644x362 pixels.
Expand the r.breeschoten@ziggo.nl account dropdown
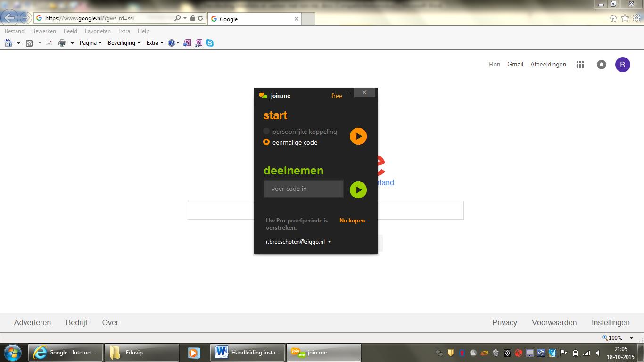(330, 242)
